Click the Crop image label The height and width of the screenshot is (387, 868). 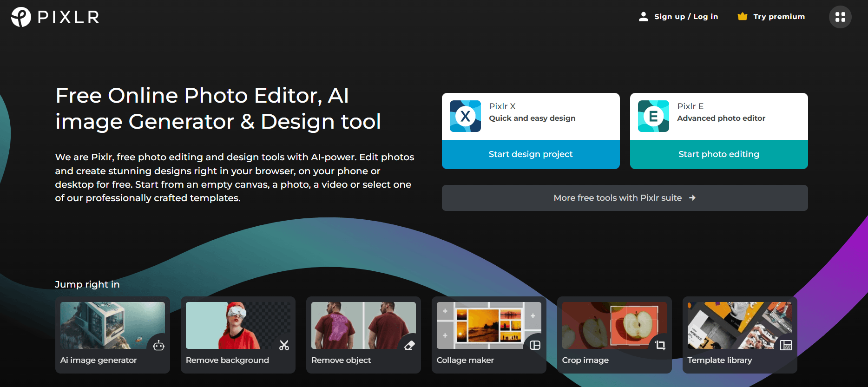[585, 360]
